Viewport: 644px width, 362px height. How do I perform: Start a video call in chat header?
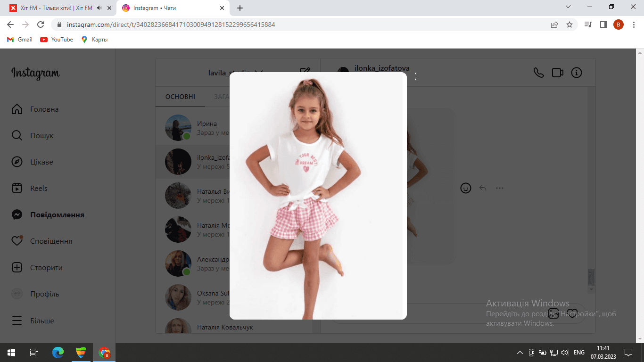coord(558,73)
